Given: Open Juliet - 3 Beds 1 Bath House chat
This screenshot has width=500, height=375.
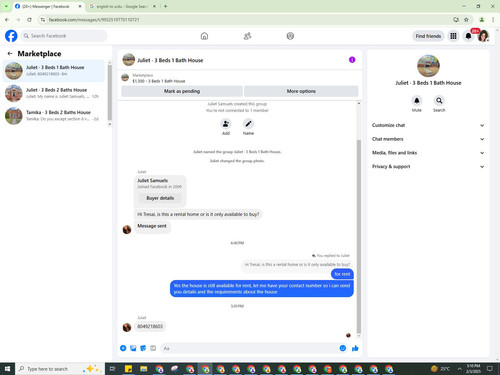Looking at the screenshot, I should tap(54, 71).
